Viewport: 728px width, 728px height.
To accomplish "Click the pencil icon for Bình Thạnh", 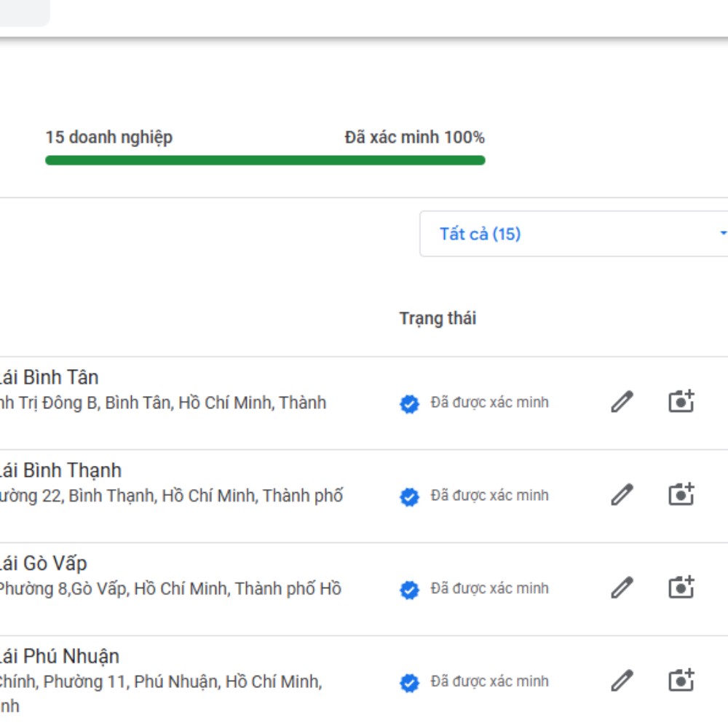I will point(622,495).
